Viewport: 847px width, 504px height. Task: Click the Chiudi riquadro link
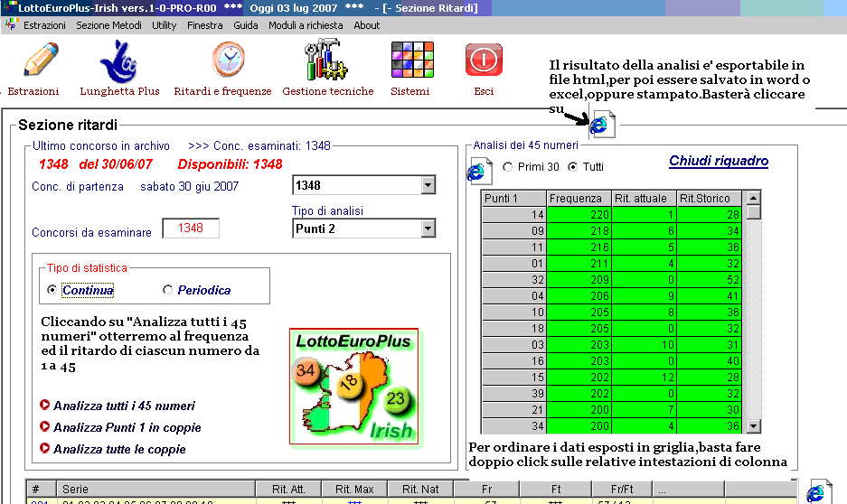[x=719, y=161]
